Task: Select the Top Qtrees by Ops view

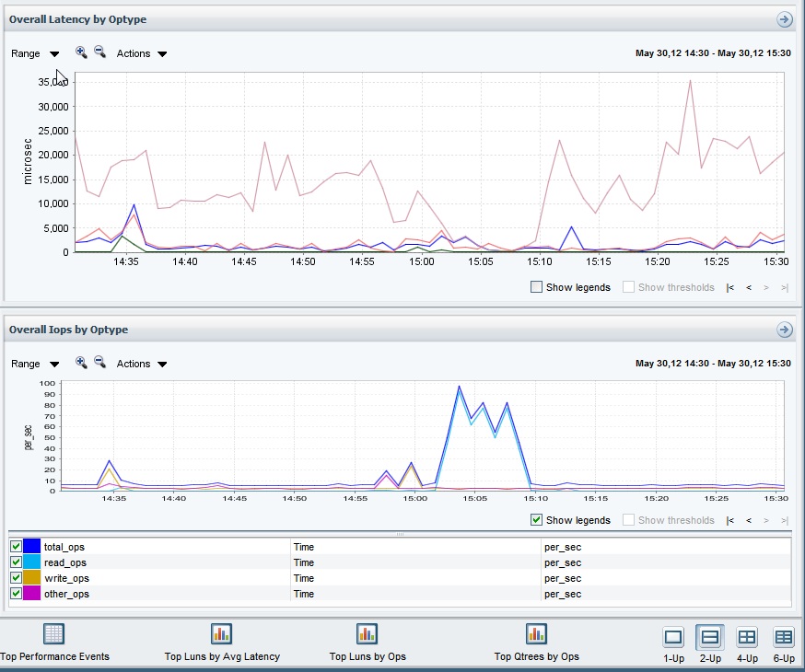Action: [536, 643]
